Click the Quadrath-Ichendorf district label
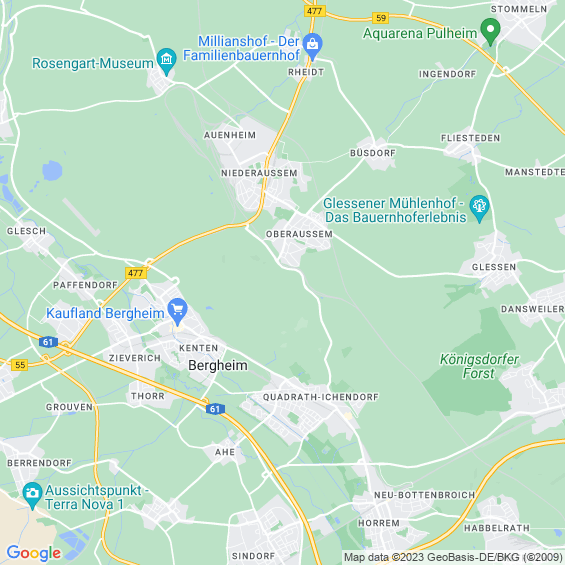This screenshot has height=565, width=565. click(321, 397)
